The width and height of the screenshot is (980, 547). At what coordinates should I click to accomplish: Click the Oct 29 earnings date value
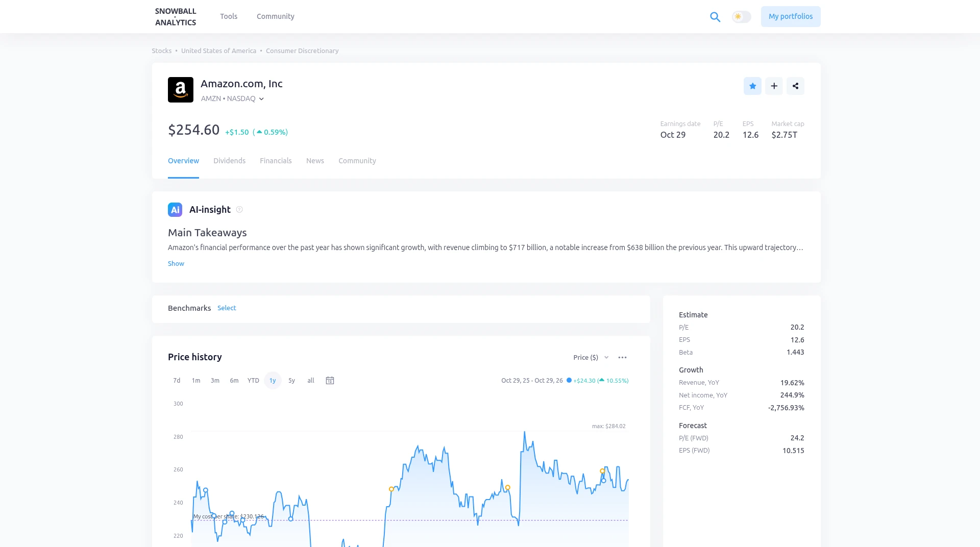[x=673, y=135]
